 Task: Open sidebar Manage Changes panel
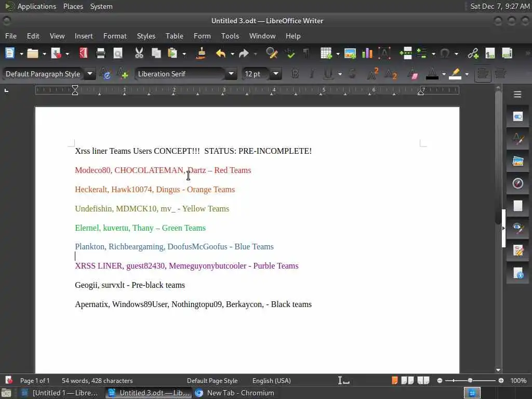tap(518, 251)
